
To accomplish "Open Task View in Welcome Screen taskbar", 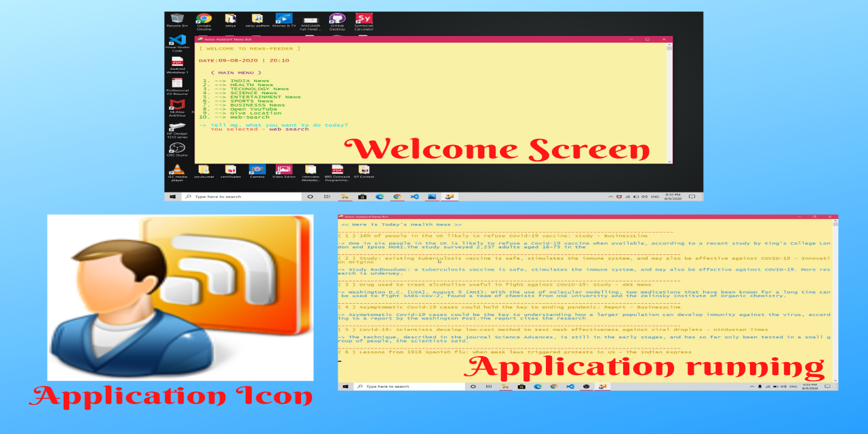I will tap(327, 197).
